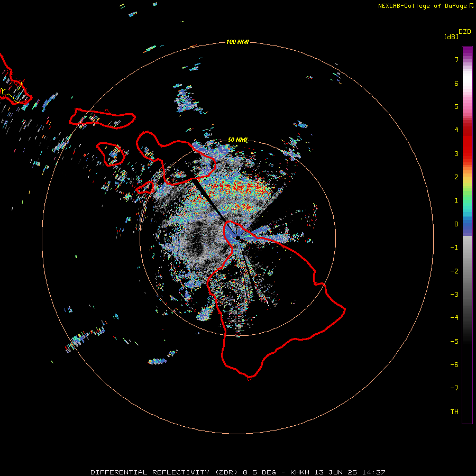The image size is (476, 476).
Task: Click the 7 value on the color scale
Action: [x=456, y=59]
